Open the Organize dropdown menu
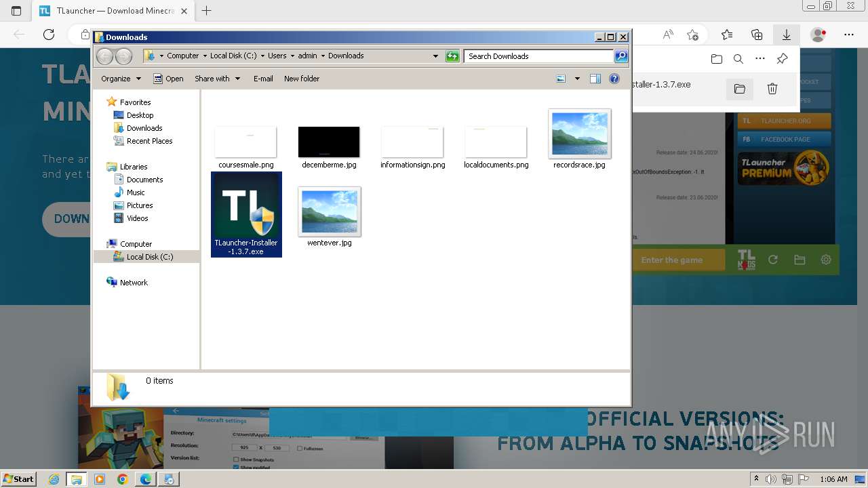Screen dimensions: 868x488 coord(121,79)
